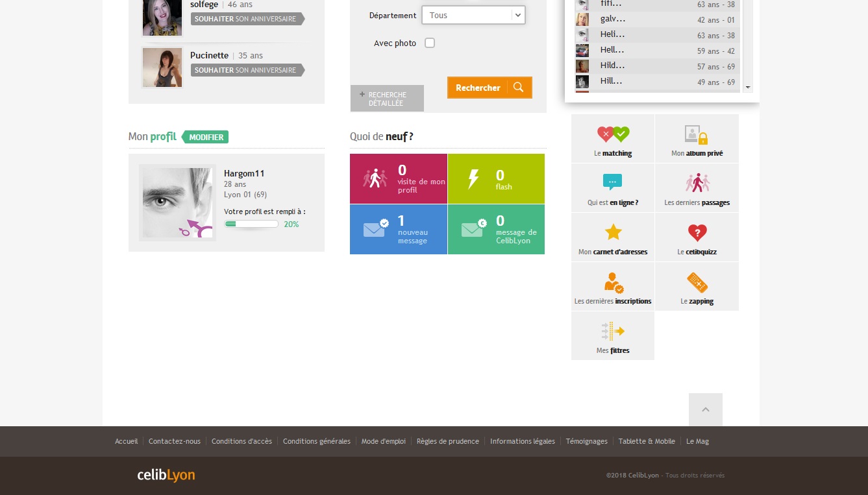Open Mes filtres icon
The width and height of the screenshot is (868, 495).
tap(613, 332)
